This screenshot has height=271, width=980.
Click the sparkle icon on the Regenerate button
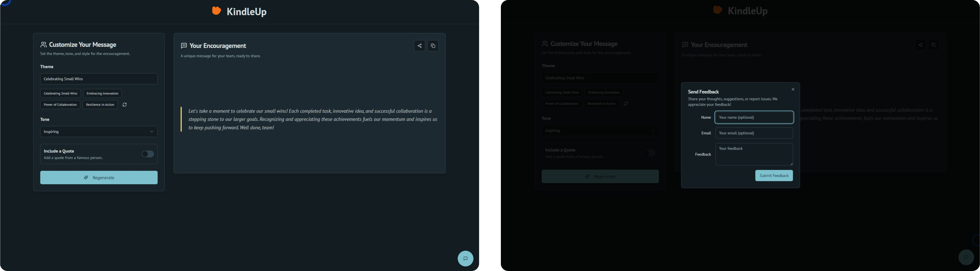pos(86,178)
